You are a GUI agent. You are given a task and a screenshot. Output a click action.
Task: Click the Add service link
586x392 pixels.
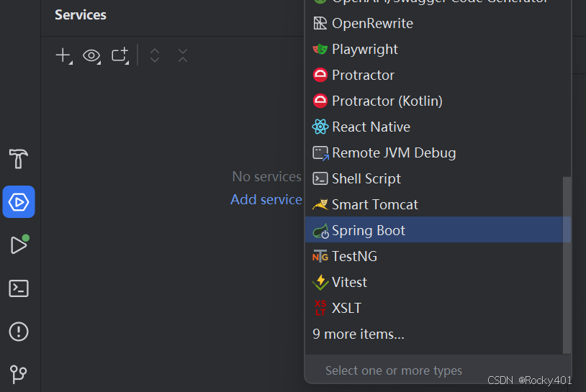point(266,199)
